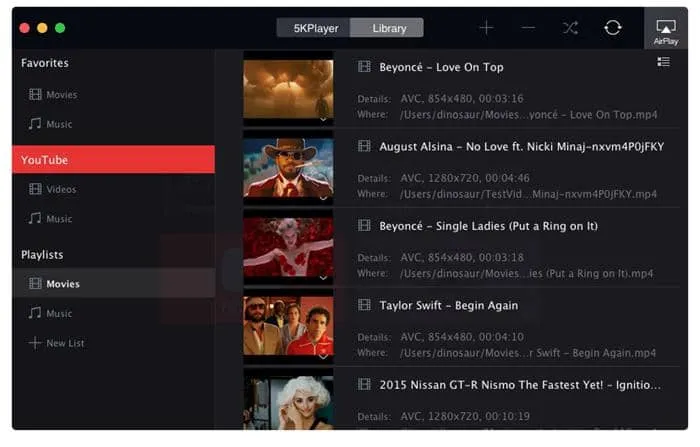
Task: Click film icon beside 2015 Nissan GT-R title
Action: tap(364, 384)
